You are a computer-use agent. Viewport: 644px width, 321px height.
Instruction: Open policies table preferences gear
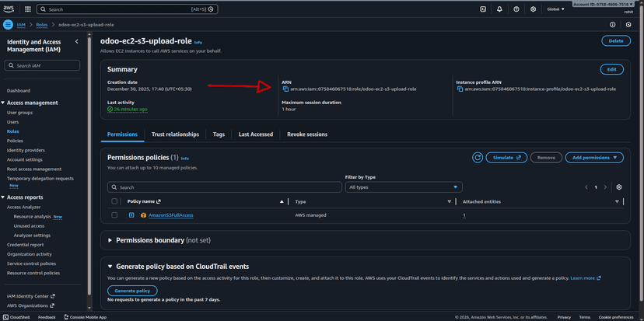click(619, 187)
